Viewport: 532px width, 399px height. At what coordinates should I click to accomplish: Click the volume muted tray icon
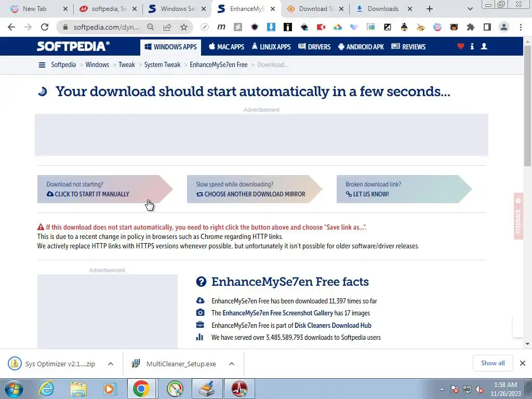pos(480,390)
